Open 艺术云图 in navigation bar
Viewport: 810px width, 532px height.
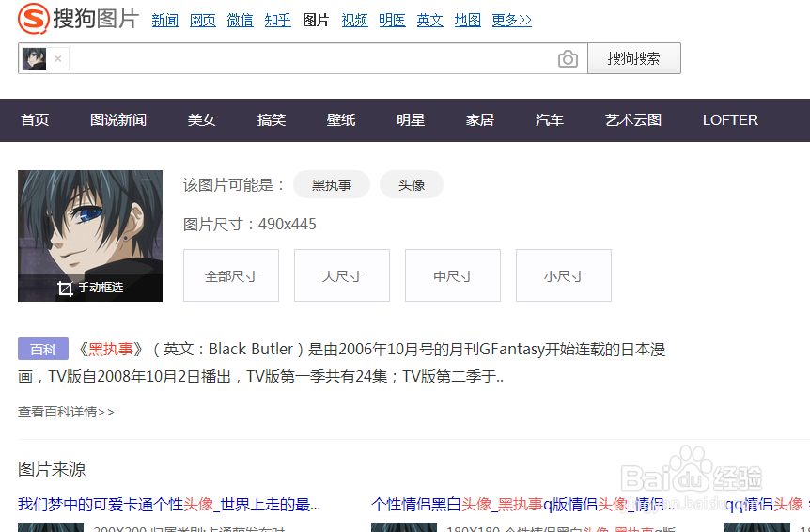click(633, 119)
